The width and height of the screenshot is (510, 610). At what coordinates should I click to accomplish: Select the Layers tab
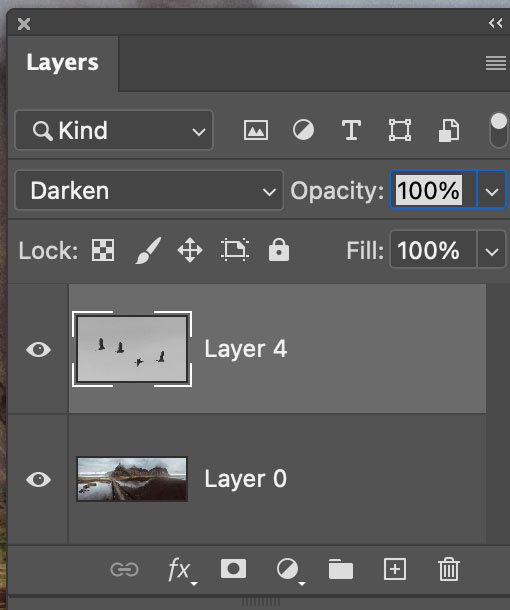(63, 63)
